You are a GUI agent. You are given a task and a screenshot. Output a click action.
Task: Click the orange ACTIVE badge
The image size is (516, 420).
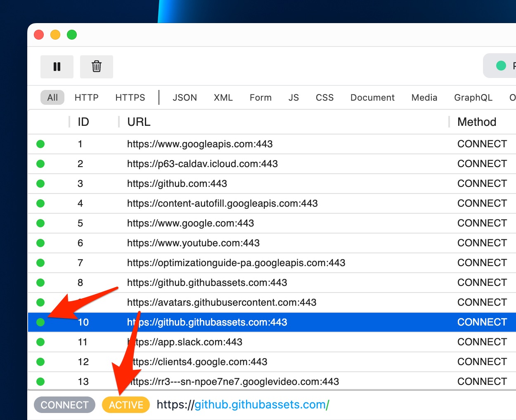pos(125,405)
